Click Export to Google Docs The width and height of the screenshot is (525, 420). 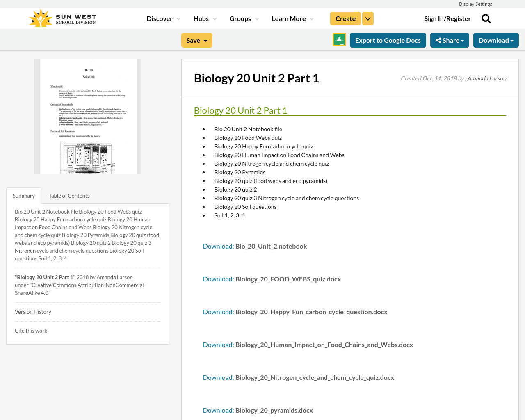388,39
